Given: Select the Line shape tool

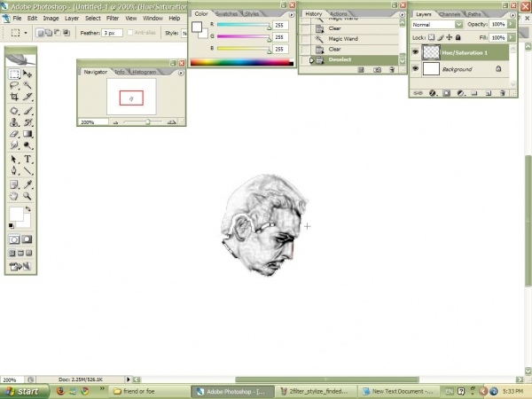Looking at the screenshot, I should click(27, 170).
